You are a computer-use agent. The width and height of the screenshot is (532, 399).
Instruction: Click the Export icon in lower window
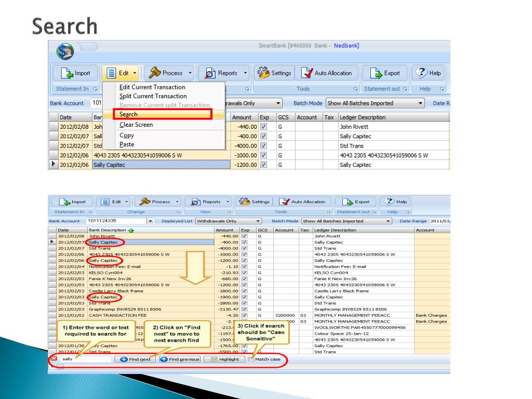tap(348, 202)
